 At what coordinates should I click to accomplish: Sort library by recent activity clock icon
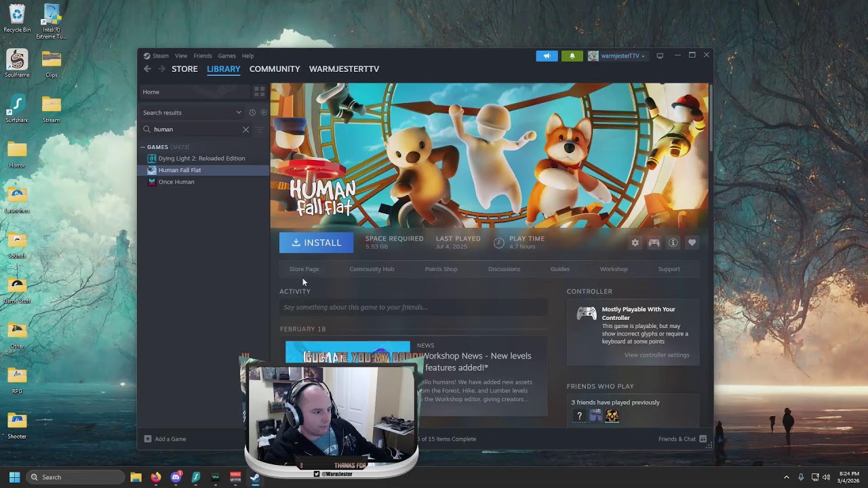(252, 113)
